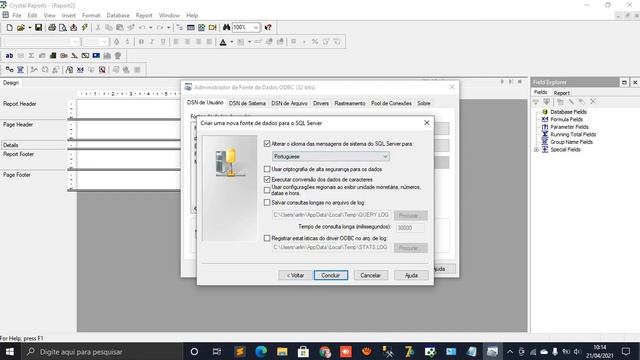This screenshot has width=640, height=360.
Task: Check 'Usar configurações regionais' checkbox
Action: [x=267, y=190]
